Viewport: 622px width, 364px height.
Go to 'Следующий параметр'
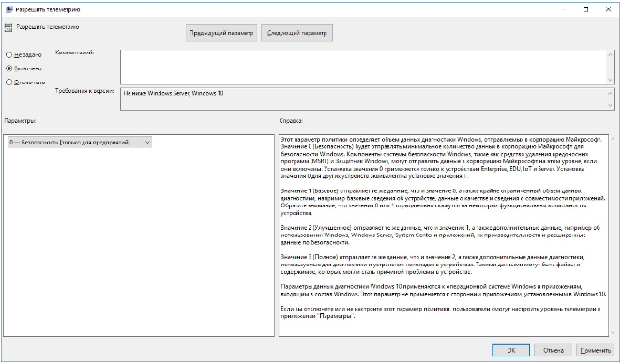pos(296,33)
